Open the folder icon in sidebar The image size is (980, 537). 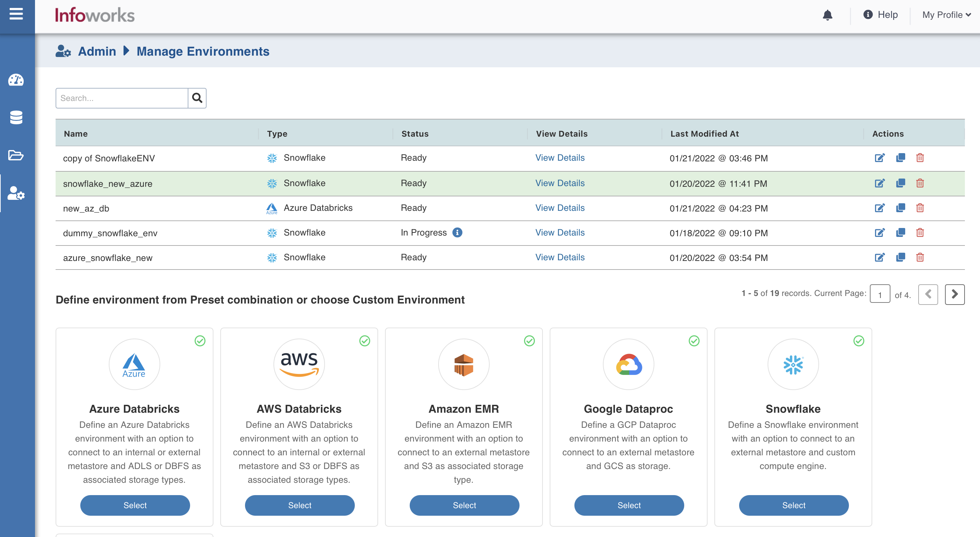pyautogui.click(x=16, y=155)
